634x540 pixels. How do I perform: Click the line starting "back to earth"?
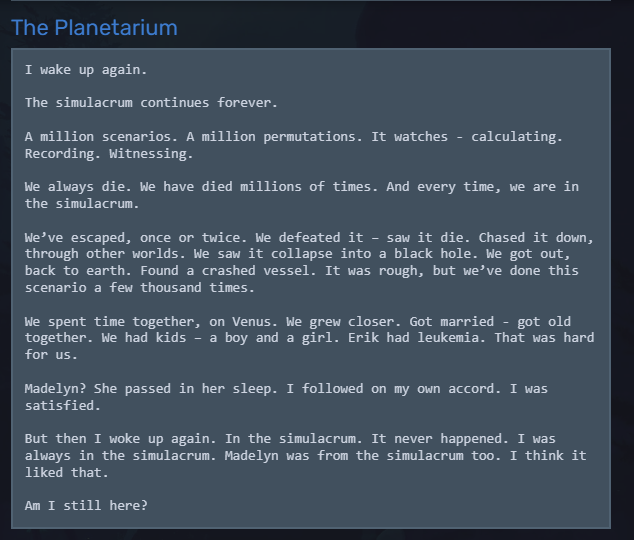pyautogui.click(x=302, y=271)
